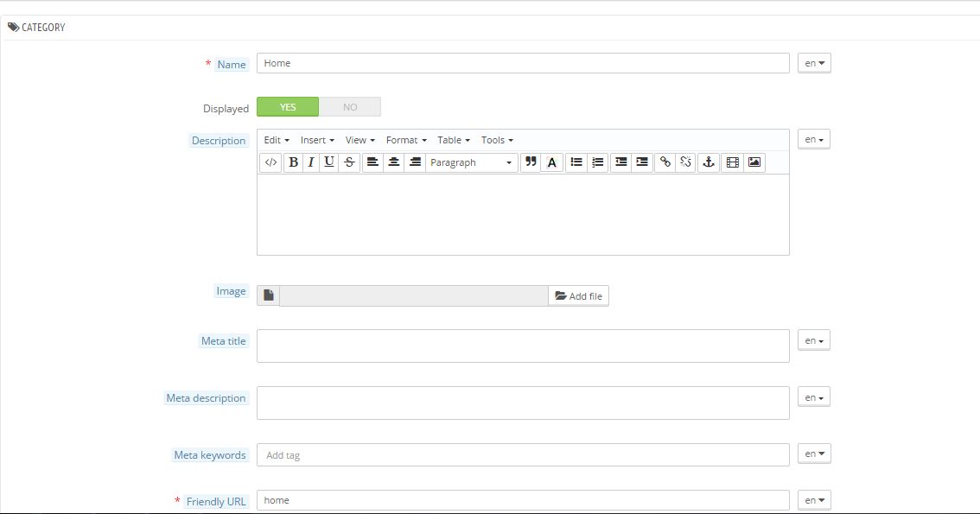
Task: Open the Table menu in editor
Action: [453, 140]
